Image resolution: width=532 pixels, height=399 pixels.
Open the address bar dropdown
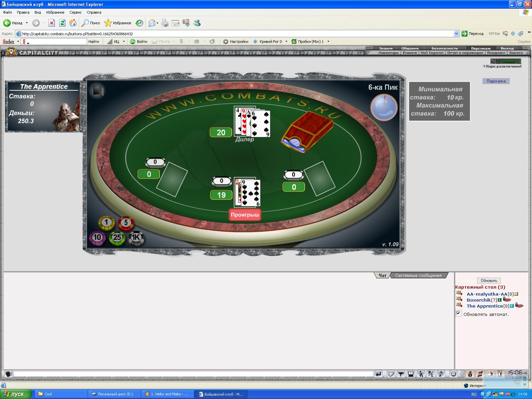456,34
